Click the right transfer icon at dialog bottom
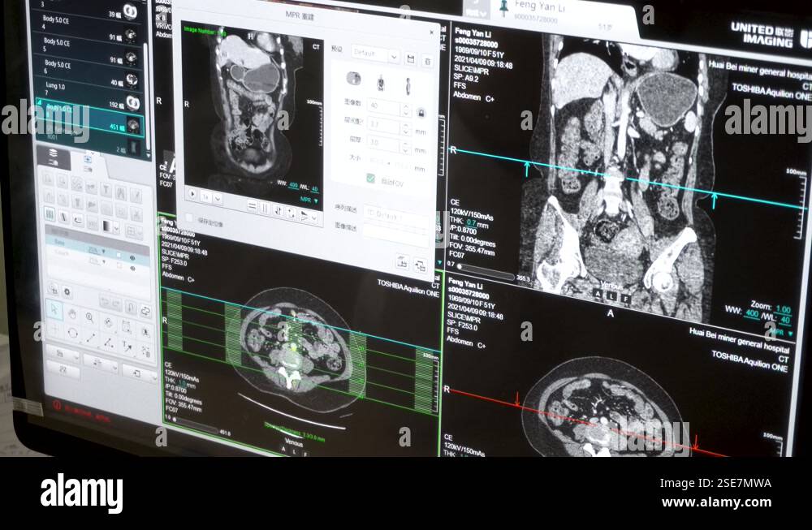812x530 pixels. (x=420, y=265)
